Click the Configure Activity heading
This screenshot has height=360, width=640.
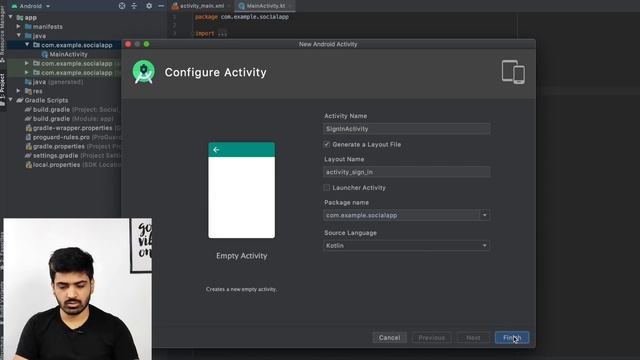pyautogui.click(x=216, y=72)
